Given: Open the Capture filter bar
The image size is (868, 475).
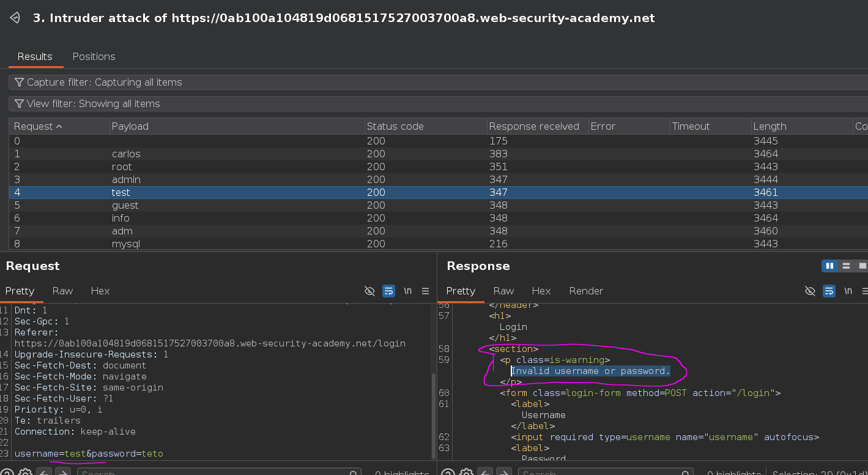Looking at the screenshot, I should [x=438, y=82].
